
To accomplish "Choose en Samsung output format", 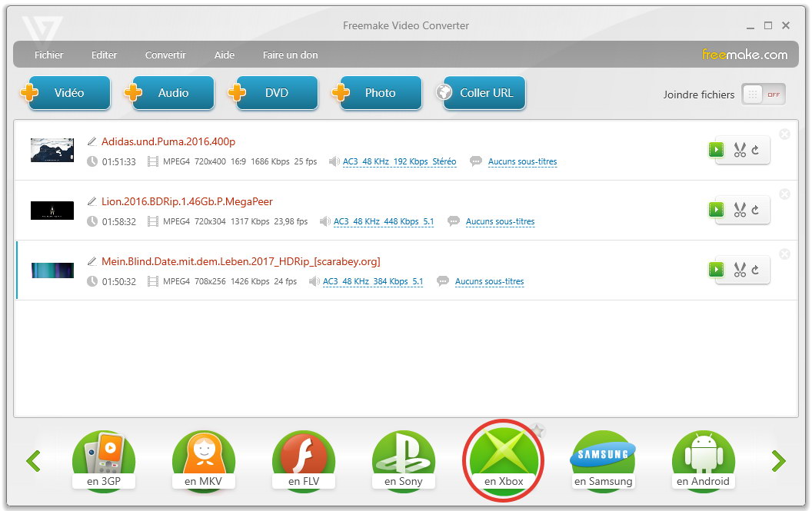I will point(604,461).
